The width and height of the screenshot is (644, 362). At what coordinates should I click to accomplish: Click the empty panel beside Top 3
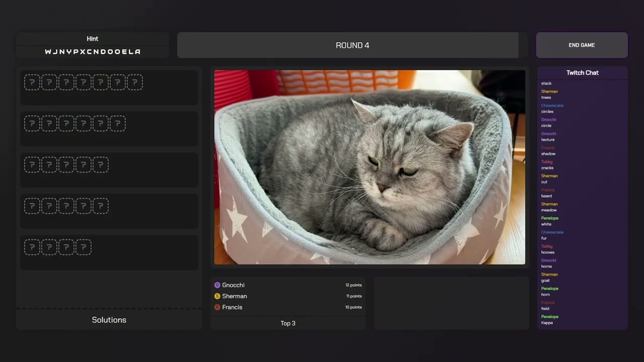click(451, 303)
